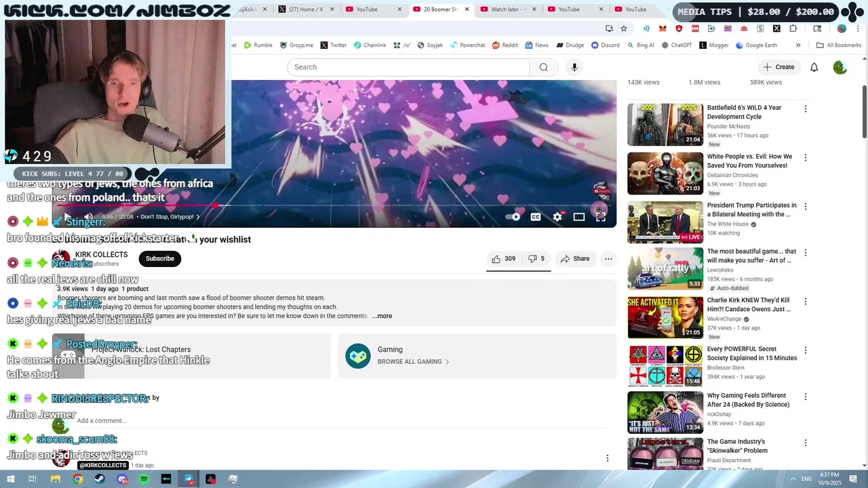868x488 pixels.
Task: Open the video settings gear
Action: [557, 217]
